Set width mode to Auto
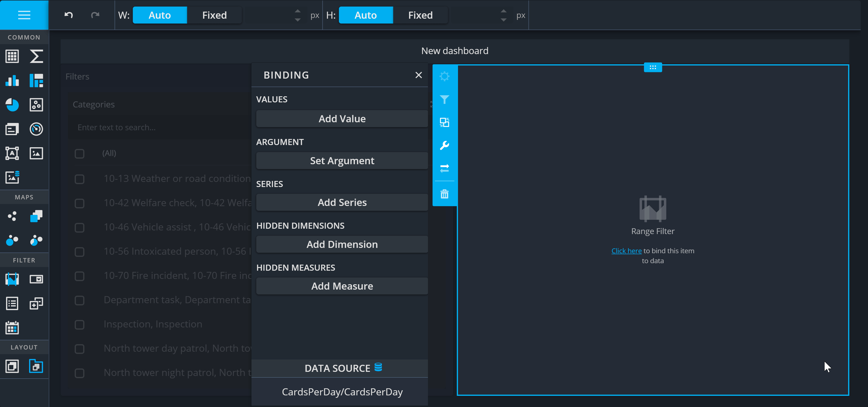 (160, 15)
